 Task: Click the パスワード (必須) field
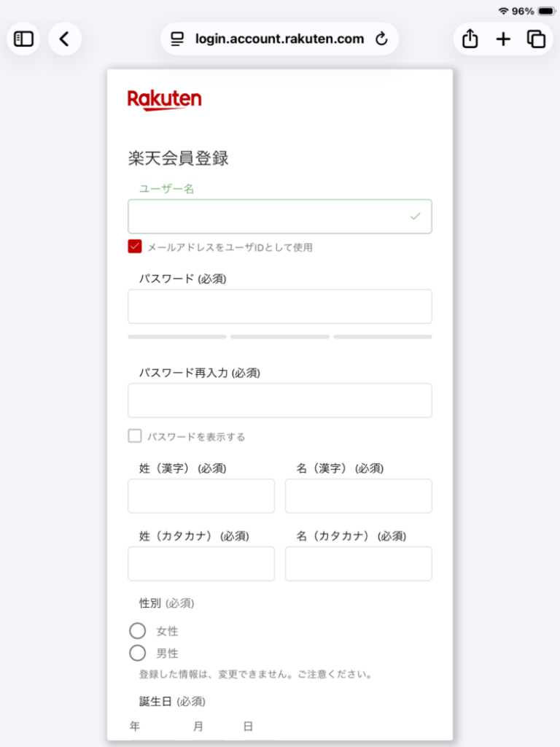(280, 306)
